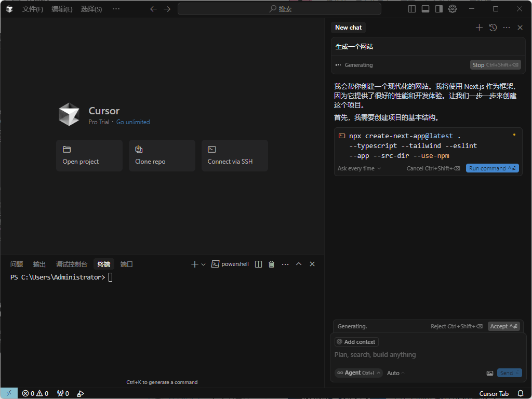
Task: Kill terminal with trash icon
Action: [x=271, y=264]
